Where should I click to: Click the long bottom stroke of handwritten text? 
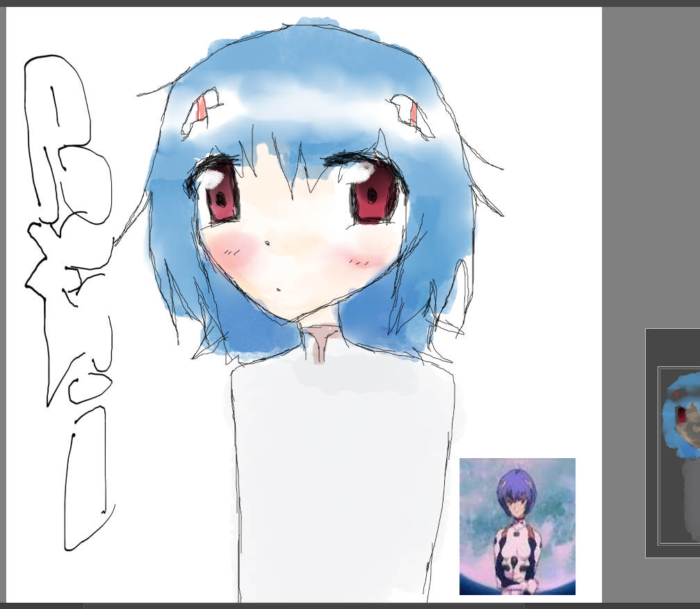[87, 478]
